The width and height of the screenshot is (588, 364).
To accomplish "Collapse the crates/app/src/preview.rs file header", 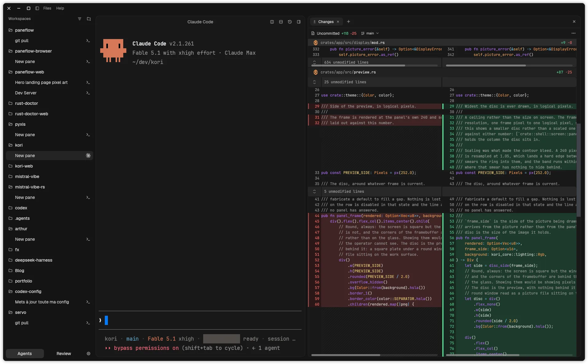I will coord(442,72).
